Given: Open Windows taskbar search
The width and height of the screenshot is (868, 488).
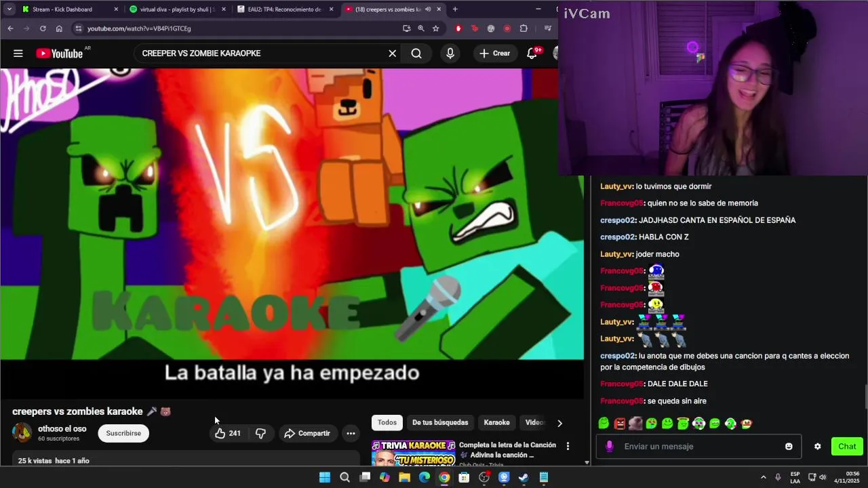Looking at the screenshot, I should click(x=344, y=477).
